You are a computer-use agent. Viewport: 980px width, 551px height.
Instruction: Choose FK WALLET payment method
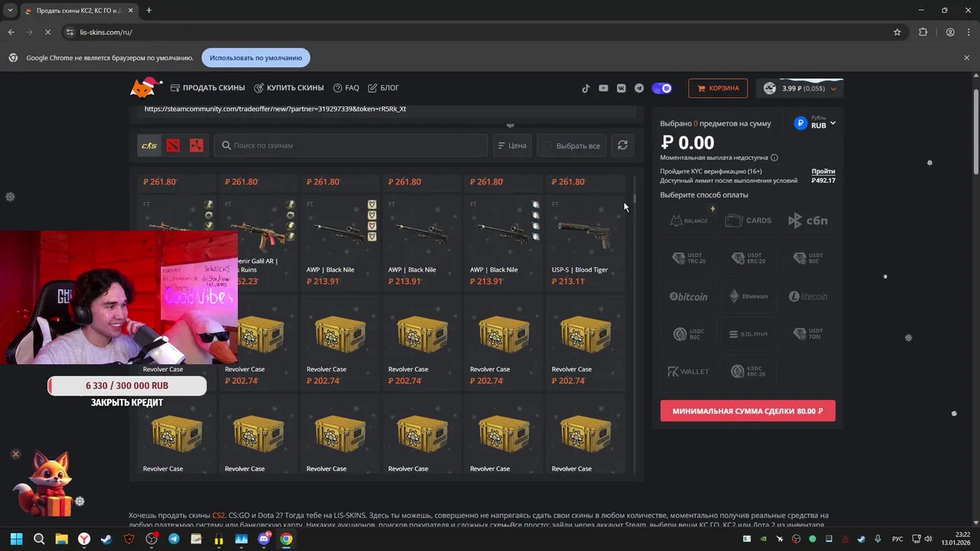coord(688,372)
